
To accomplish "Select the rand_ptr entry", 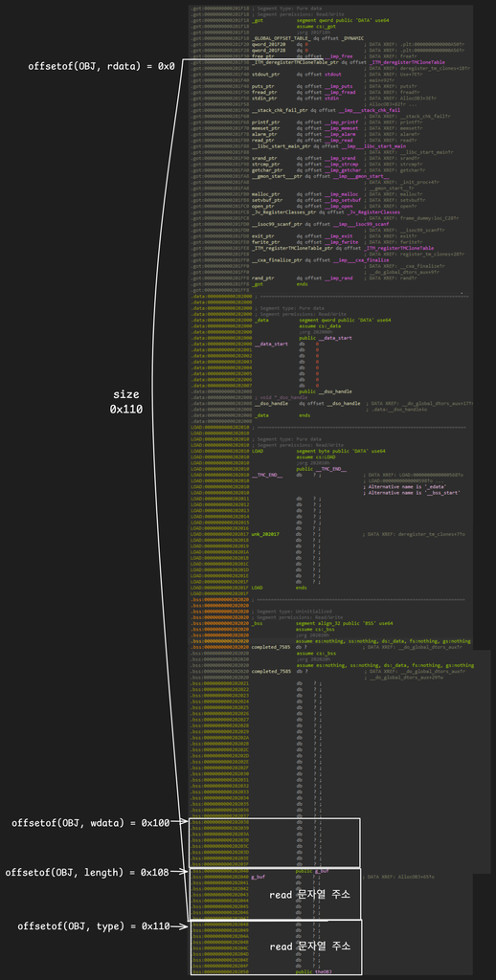I will [x=262, y=278].
